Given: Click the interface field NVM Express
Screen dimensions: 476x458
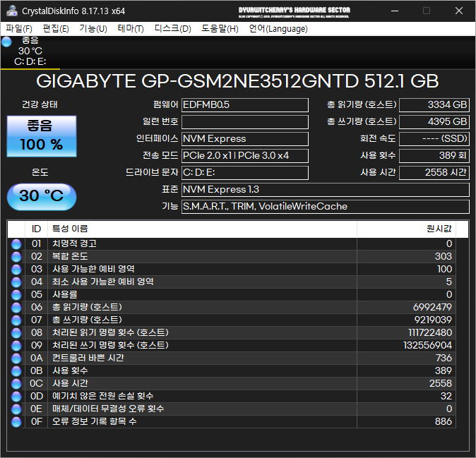Looking at the screenshot, I should [244, 139].
